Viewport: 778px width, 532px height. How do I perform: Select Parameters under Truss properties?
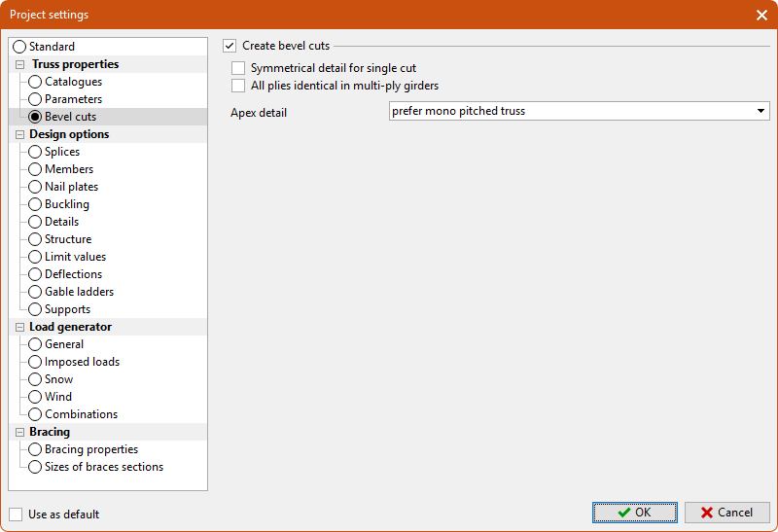click(36, 99)
